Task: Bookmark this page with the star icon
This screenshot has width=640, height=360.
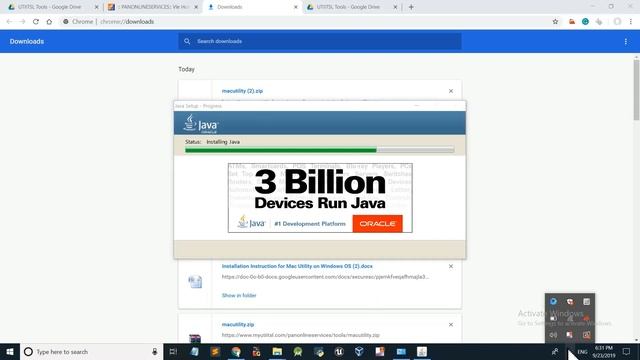Action: [555, 22]
